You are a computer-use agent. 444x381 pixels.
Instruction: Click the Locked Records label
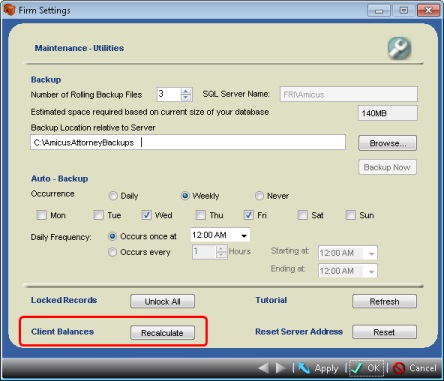click(x=64, y=300)
